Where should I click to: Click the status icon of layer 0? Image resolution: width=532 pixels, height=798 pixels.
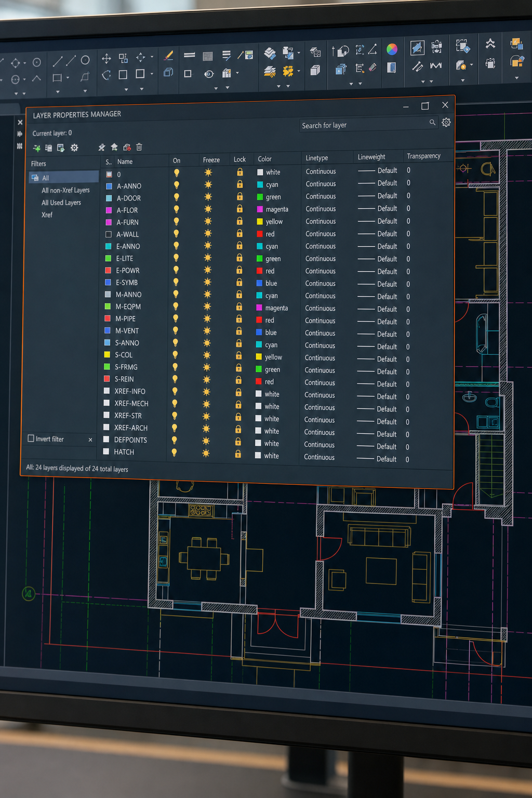(109, 175)
